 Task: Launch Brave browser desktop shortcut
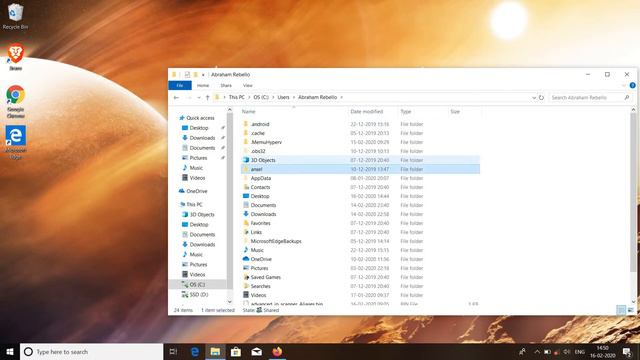pyautogui.click(x=16, y=57)
